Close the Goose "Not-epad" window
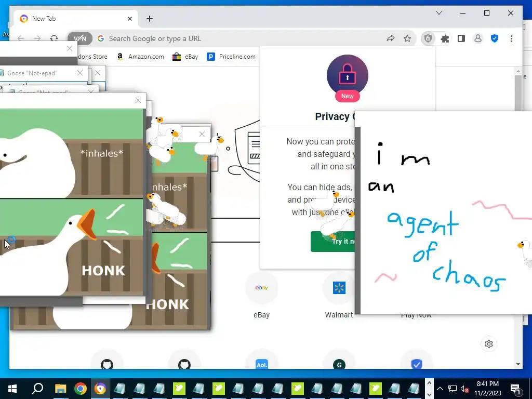Image resolution: width=532 pixels, height=399 pixels. click(x=80, y=73)
